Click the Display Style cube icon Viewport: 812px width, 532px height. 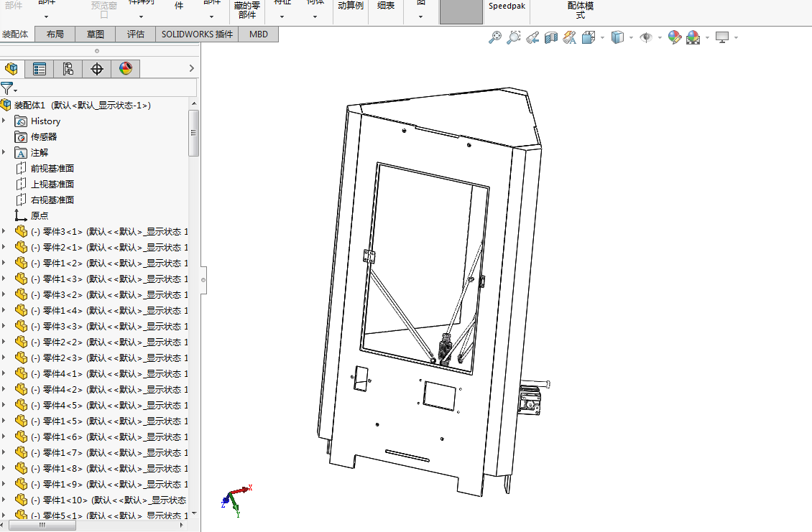[617, 37]
